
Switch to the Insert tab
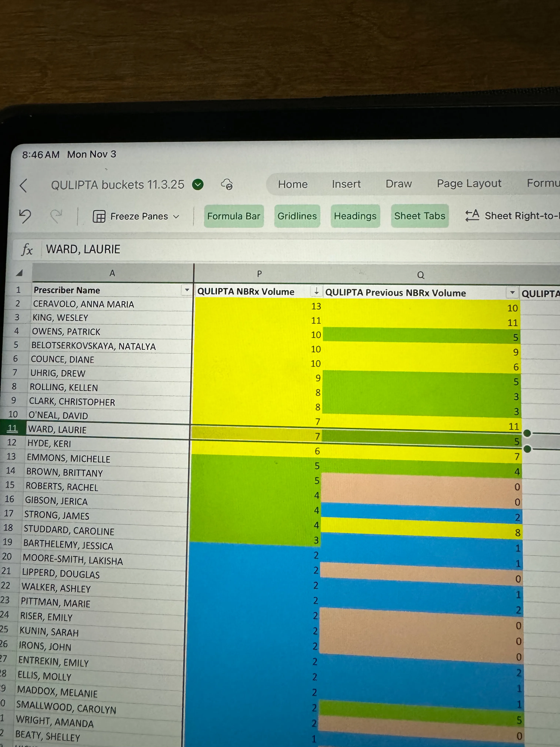(x=346, y=184)
